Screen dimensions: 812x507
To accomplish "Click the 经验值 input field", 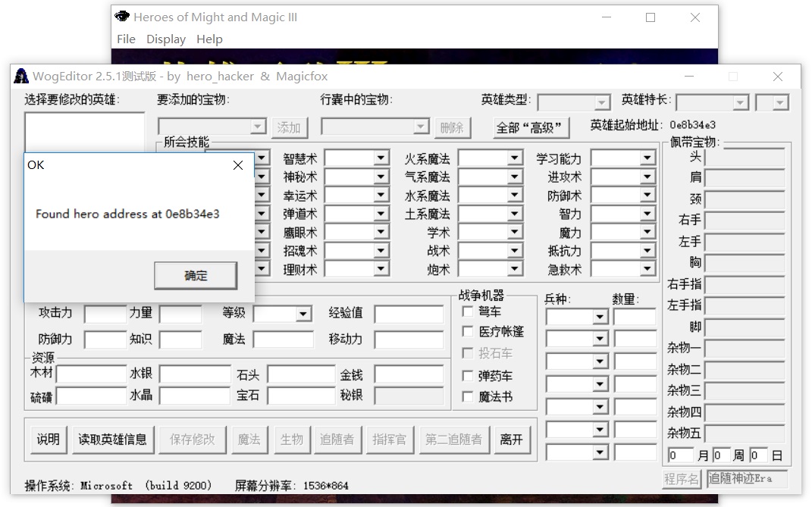I will pyautogui.click(x=409, y=314).
